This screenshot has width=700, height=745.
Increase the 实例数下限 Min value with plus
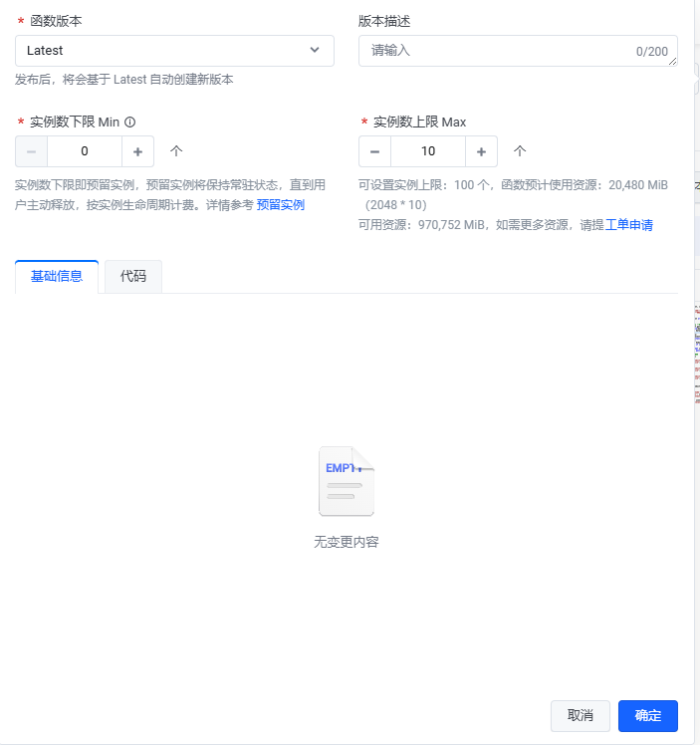click(137, 151)
